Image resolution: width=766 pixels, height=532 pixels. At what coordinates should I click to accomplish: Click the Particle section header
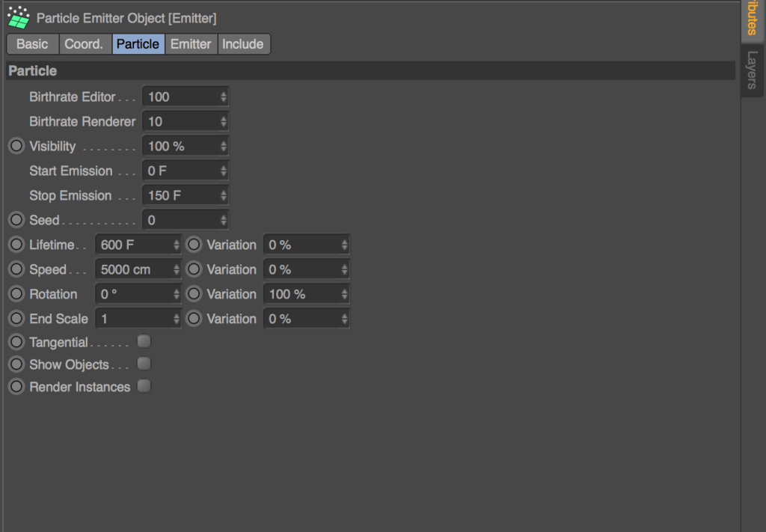[370, 71]
